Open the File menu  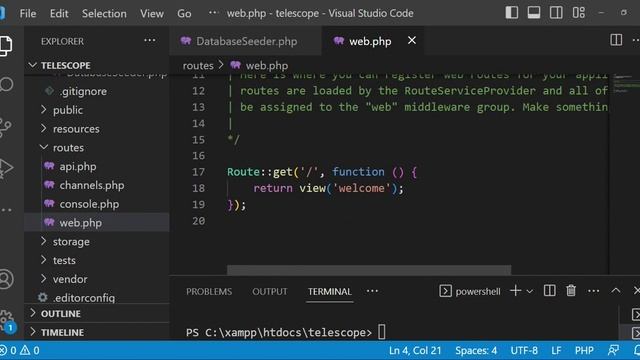tap(28, 13)
